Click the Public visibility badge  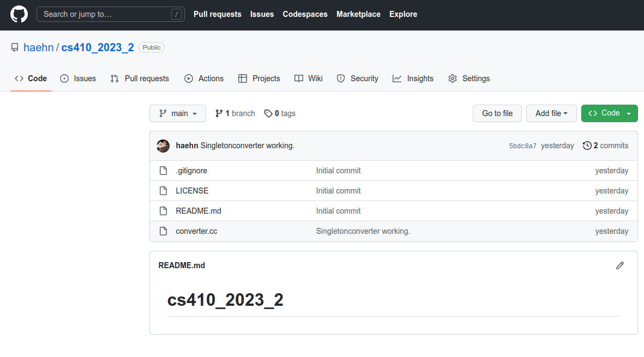152,47
